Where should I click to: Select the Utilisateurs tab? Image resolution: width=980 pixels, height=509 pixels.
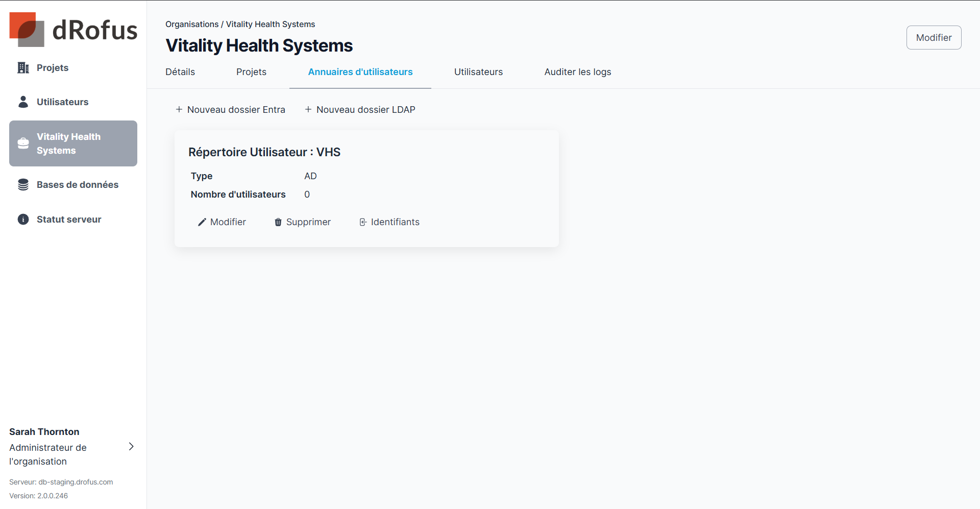pos(478,72)
